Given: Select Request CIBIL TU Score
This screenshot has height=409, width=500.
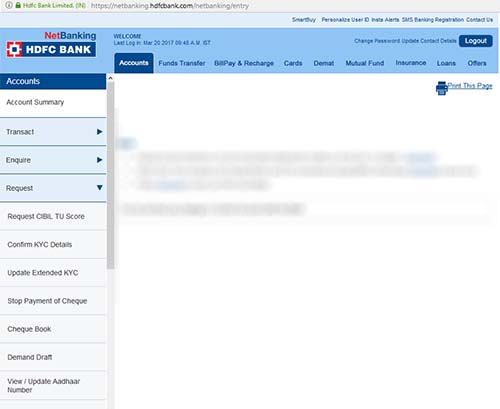Looking at the screenshot, I should click(x=53, y=216).
